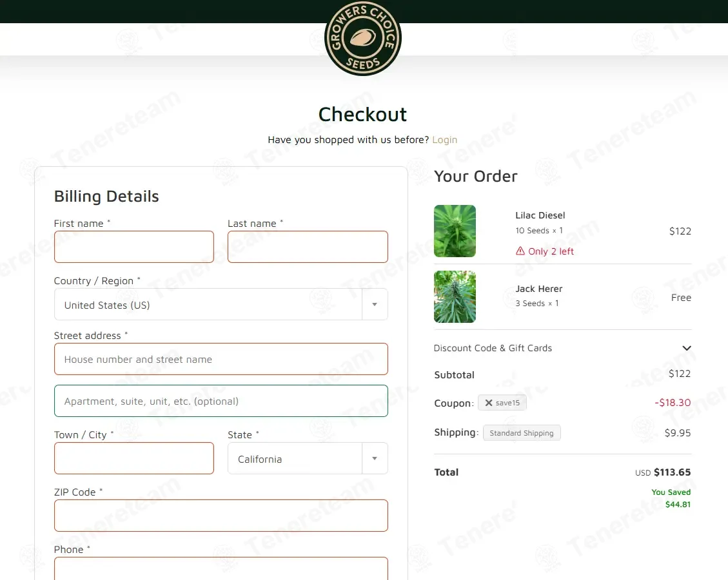Focus the ZIP Code input field
Image resolution: width=728 pixels, height=580 pixels.
(x=221, y=516)
